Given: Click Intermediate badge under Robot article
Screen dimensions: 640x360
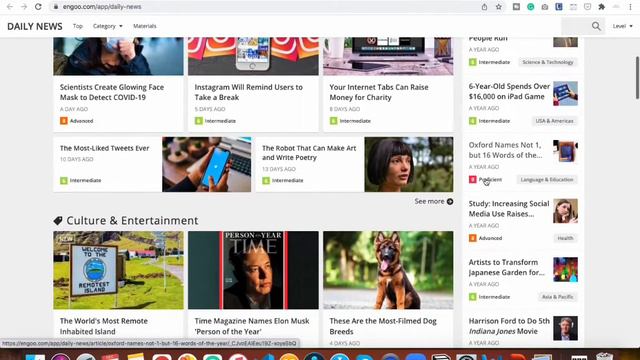Looking at the screenshot, I should (x=283, y=180).
